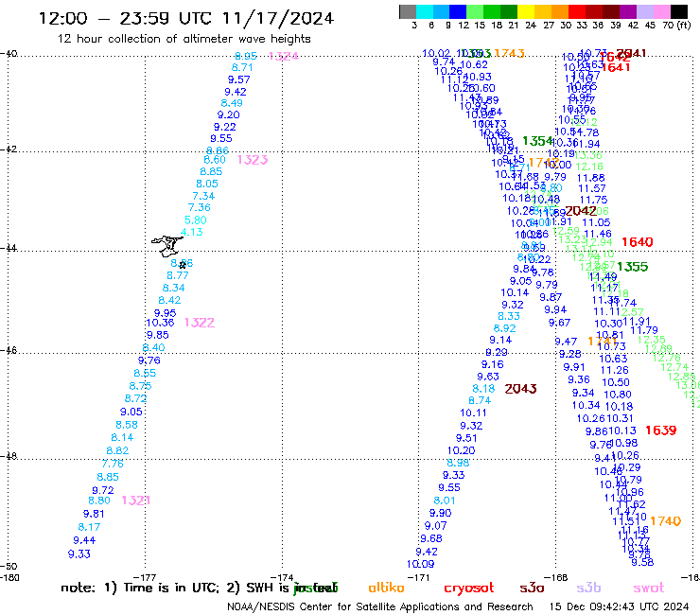This screenshot has height=615, width=700.
Task: Click the -171 longitude axis label
Action: tap(418, 577)
